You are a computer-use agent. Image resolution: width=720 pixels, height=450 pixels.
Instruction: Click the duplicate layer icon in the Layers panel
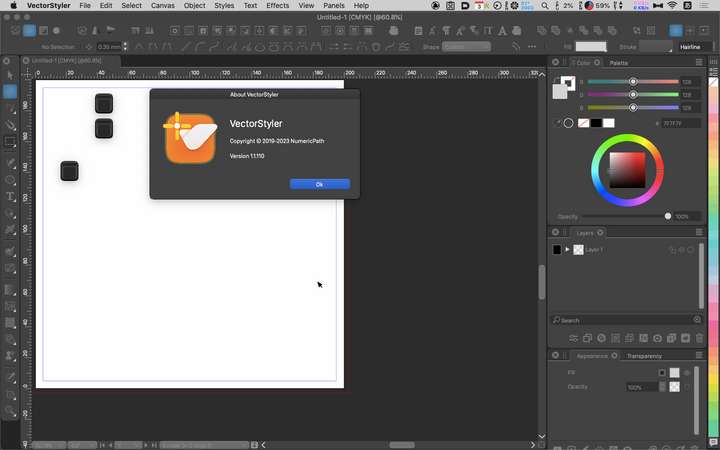pos(587,338)
